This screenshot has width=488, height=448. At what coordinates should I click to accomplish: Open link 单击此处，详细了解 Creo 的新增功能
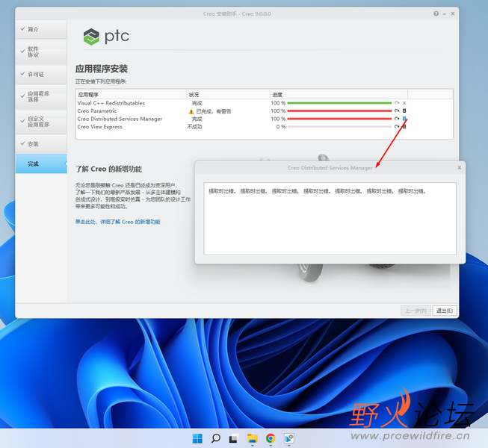point(117,222)
